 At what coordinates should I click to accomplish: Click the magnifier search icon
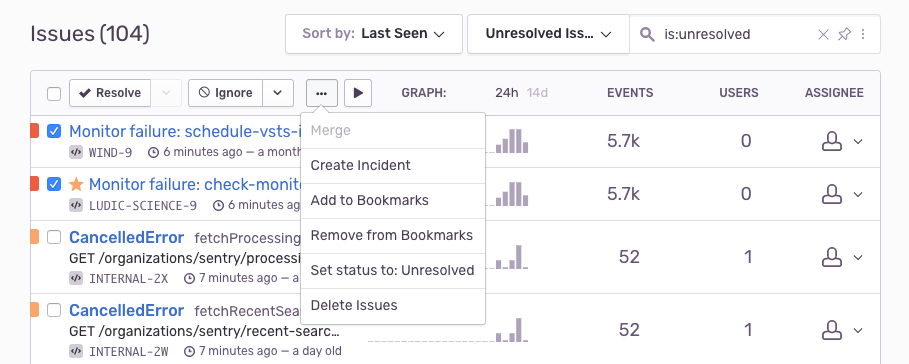click(647, 34)
